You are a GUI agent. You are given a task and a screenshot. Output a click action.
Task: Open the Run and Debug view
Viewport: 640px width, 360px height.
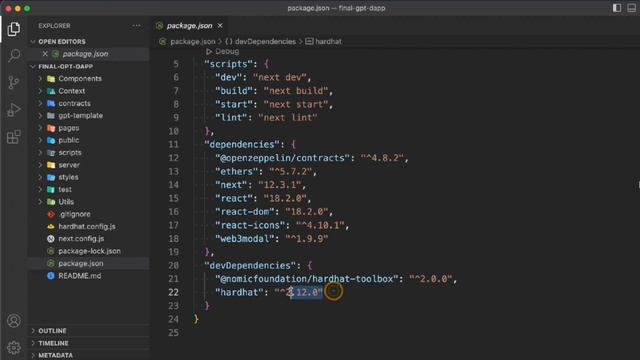click(x=13, y=110)
